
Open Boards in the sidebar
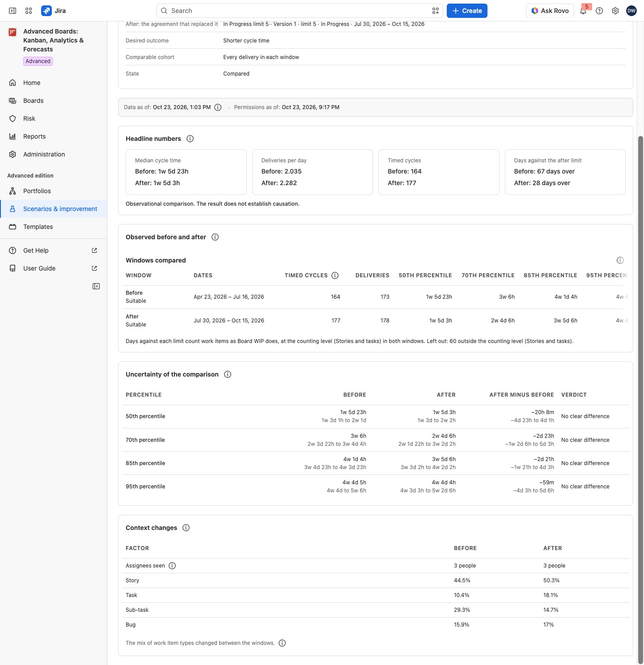tap(54, 101)
